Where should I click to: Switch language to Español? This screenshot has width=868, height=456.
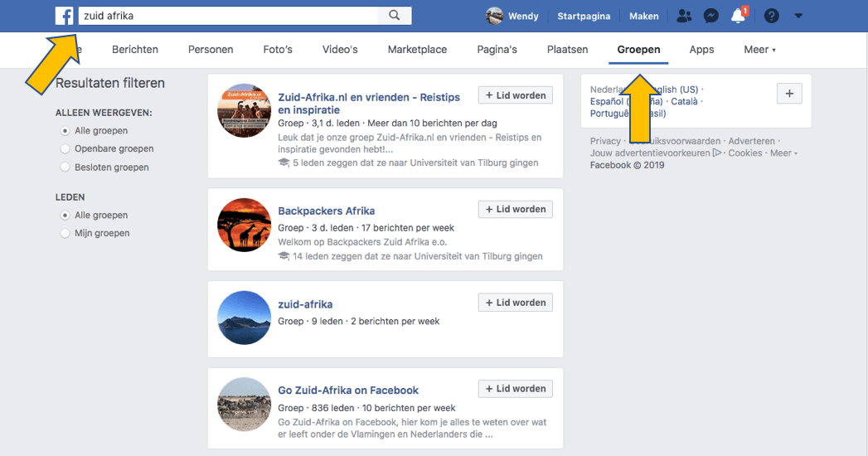click(626, 101)
